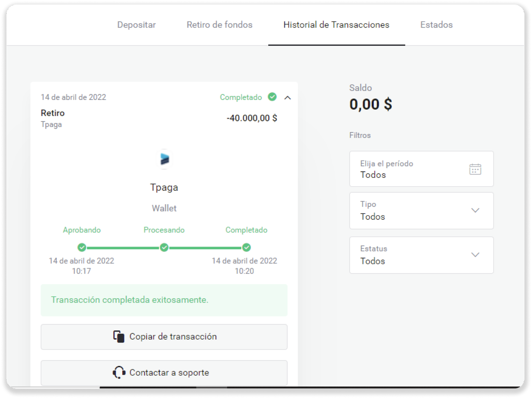The image size is (532, 398).
Task: Click the copy icon beside Copiar de transacción
Action: click(x=119, y=336)
